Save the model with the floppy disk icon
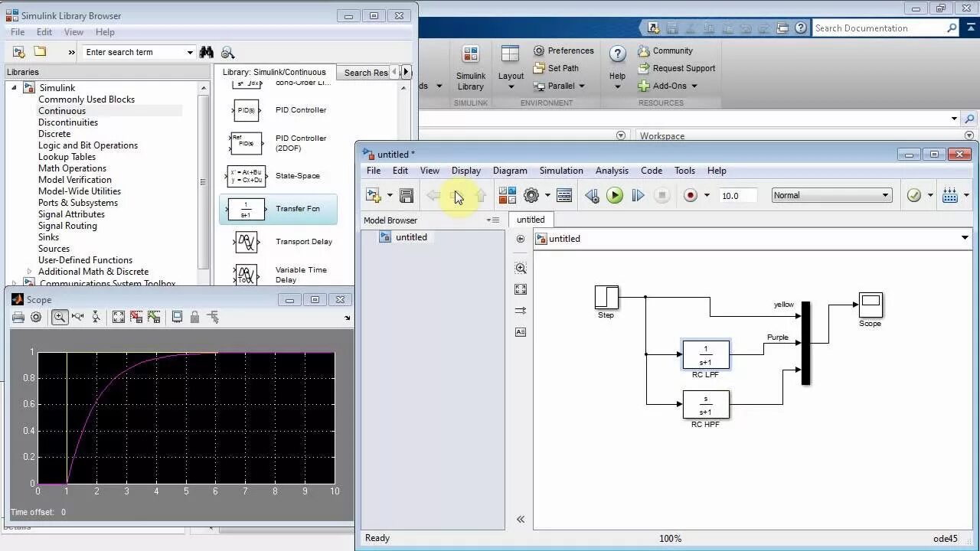980x551 pixels. [x=407, y=196]
